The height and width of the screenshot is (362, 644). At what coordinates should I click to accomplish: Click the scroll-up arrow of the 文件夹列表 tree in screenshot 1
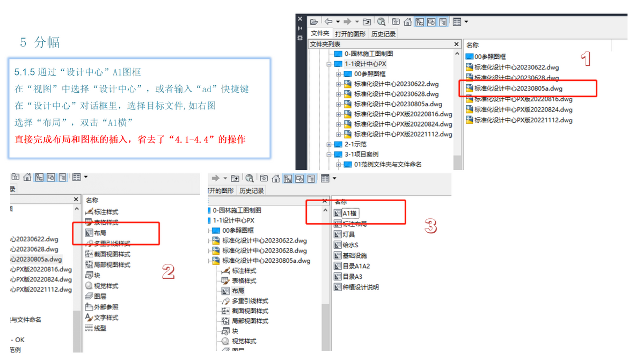pos(457,54)
